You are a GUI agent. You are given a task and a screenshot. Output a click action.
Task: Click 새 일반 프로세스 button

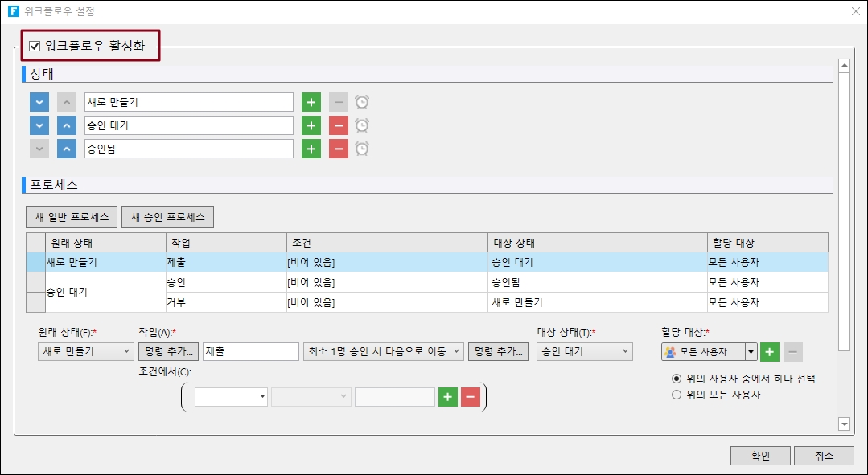(72, 217)
